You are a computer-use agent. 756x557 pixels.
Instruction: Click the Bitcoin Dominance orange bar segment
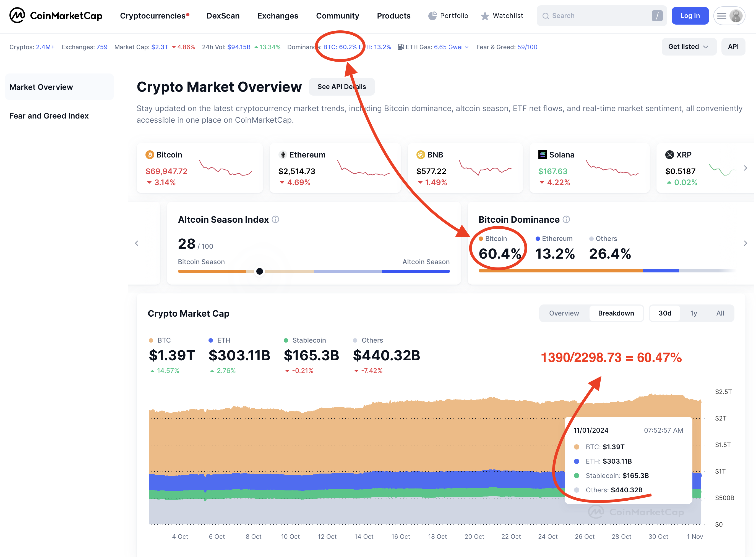click(561, 271)
